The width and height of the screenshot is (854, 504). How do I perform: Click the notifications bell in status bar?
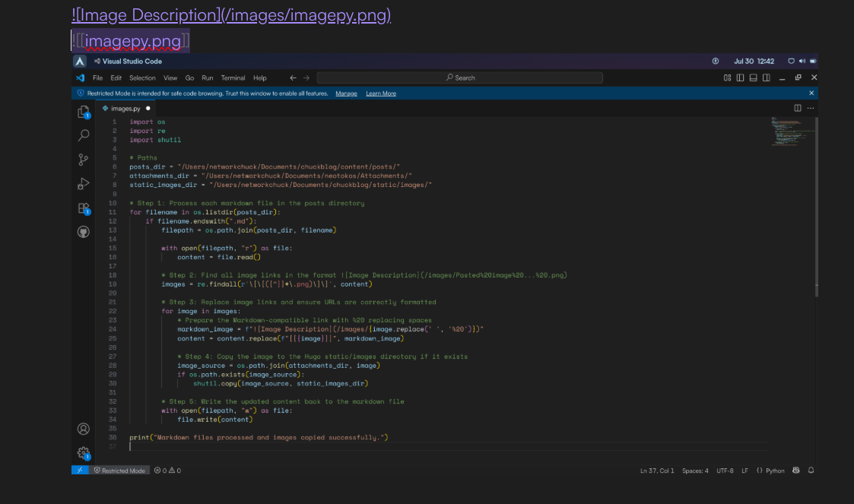coord(811,471)
